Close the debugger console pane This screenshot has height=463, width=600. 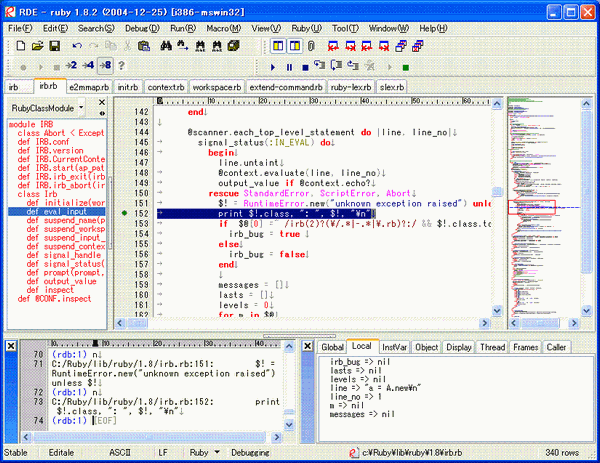[11, 346]
